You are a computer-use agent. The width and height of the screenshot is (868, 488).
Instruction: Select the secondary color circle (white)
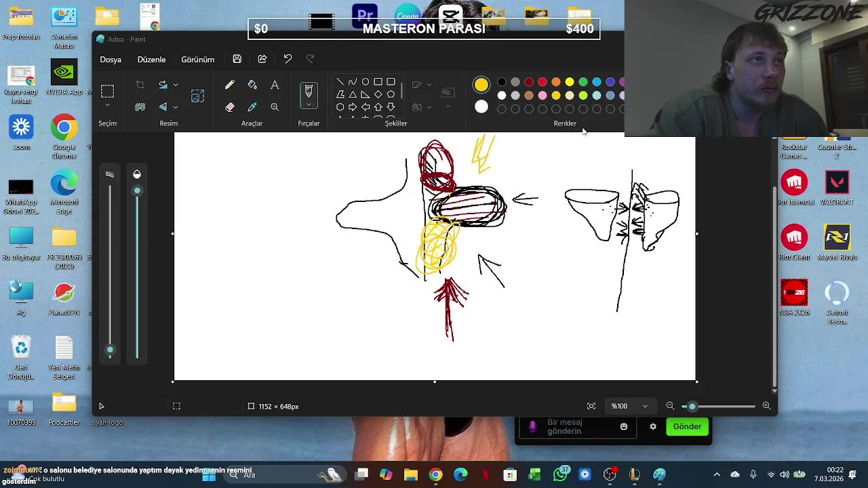481,106
